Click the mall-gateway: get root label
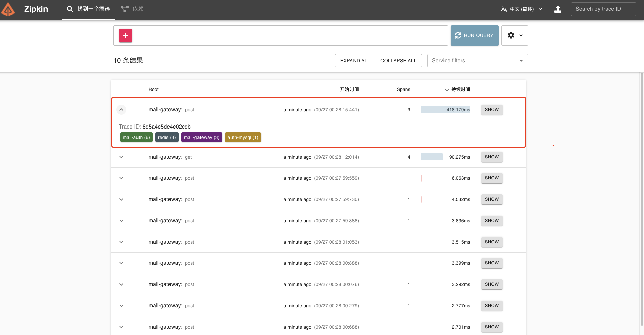644x335 pixels. click(x=170, y=157)
